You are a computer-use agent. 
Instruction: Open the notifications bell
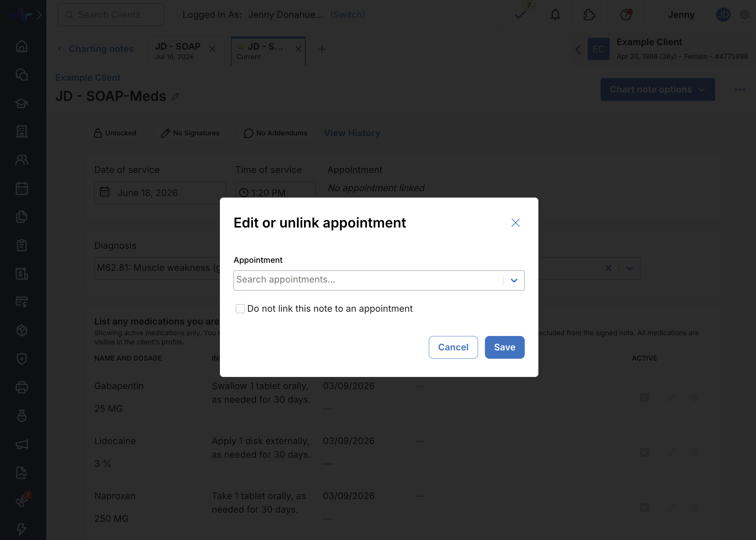tap(555, 15)
